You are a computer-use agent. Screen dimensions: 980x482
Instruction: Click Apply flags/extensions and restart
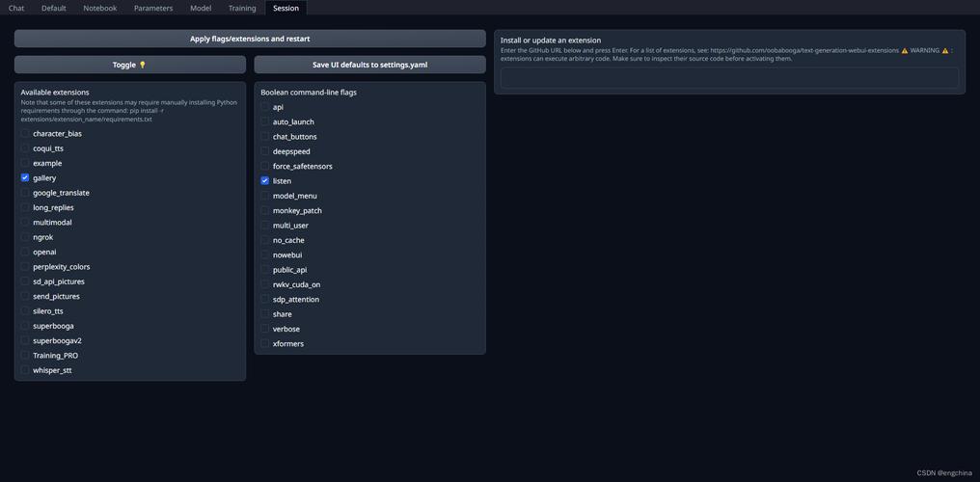(x=250, y=39)
